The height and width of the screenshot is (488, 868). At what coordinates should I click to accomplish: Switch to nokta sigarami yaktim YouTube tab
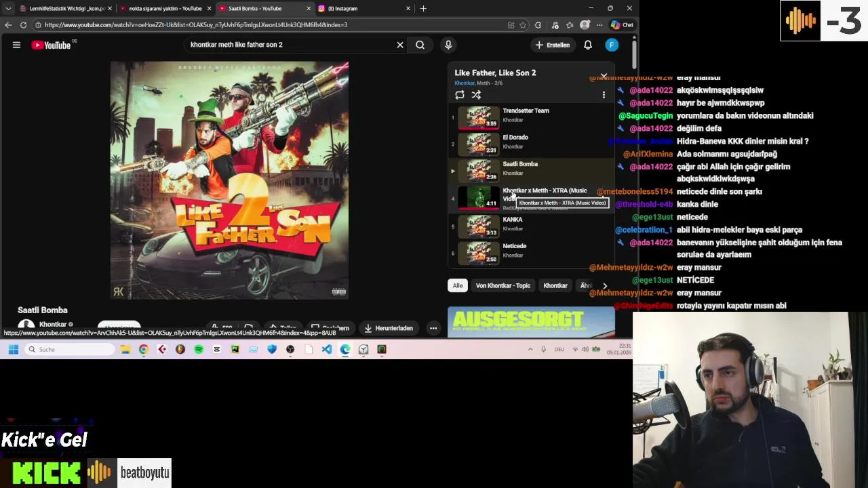[x=165, y=8]
